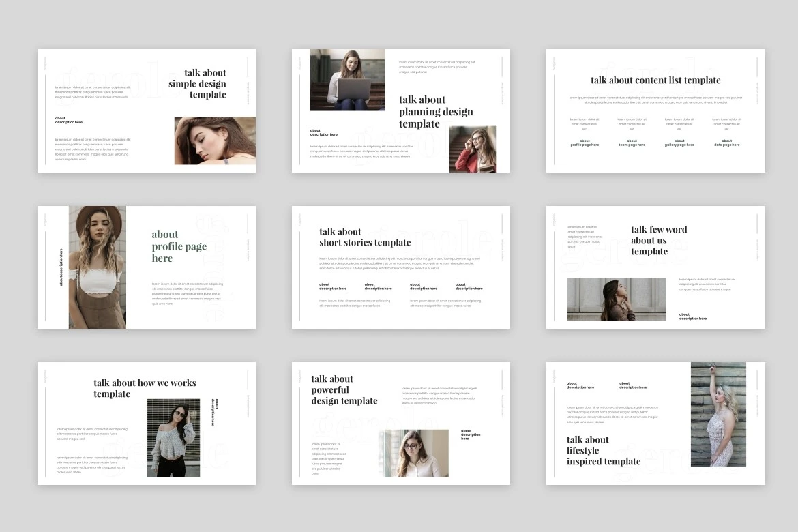This screenshot has height=532, width=798.
Task: Select the "talk about short stories template" heading
Action: click(x=365, y=237)
